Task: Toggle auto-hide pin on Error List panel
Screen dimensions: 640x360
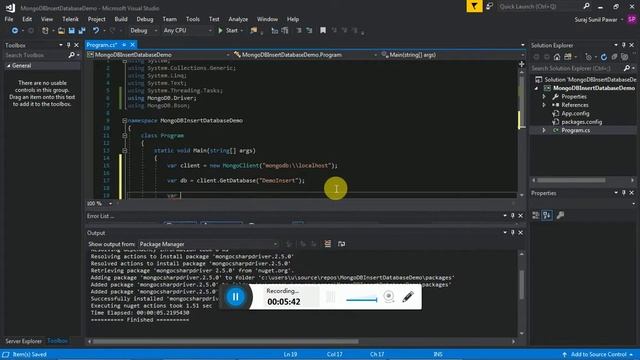Action: pyautogui.click(x=513, y=216)
